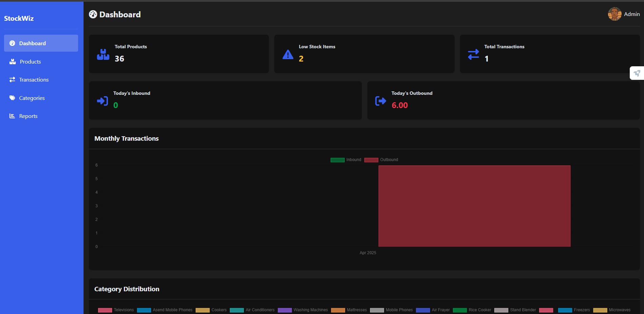Screen dimensions: 644x314
Task: Click the sign-in arrow icon on Today's Inbound
Action: (103, 101)
